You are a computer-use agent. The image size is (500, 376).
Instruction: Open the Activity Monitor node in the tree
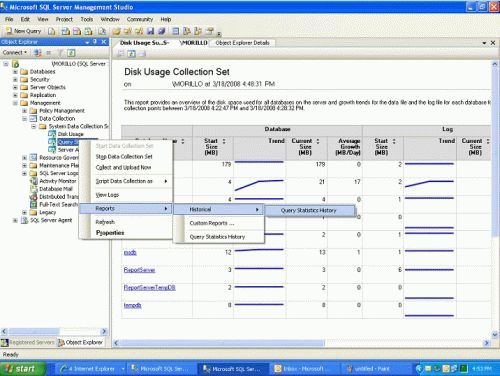pyautogui.click(x=58, y=181)
